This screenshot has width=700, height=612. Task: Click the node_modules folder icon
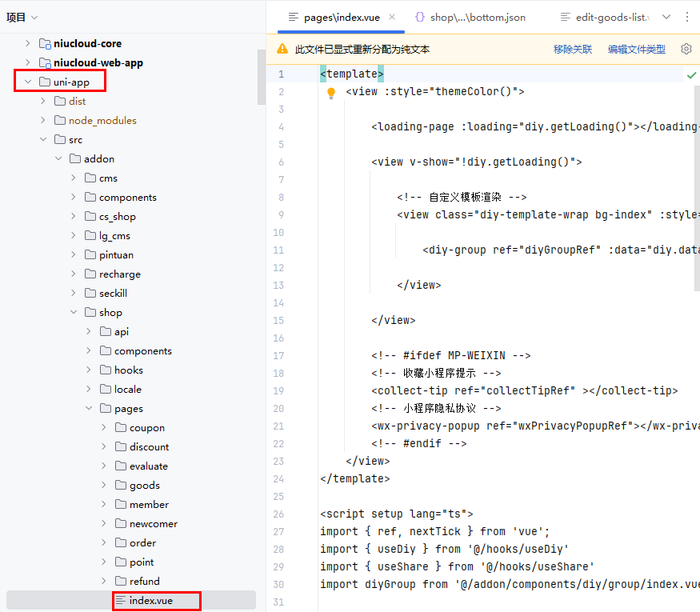(60, 120)
